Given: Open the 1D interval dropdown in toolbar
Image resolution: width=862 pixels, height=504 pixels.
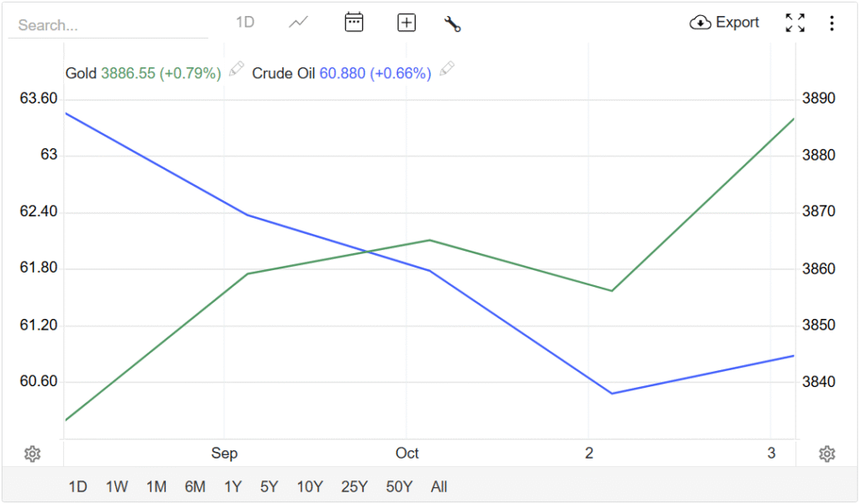Looking at the screenshot, I should click(x=245, y=23).
